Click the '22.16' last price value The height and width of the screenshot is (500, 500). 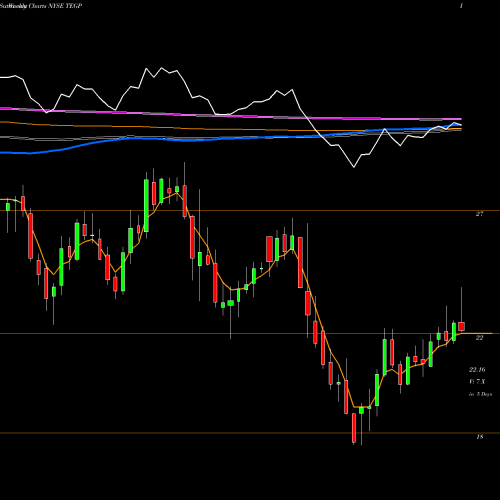[x=477, y=370]
